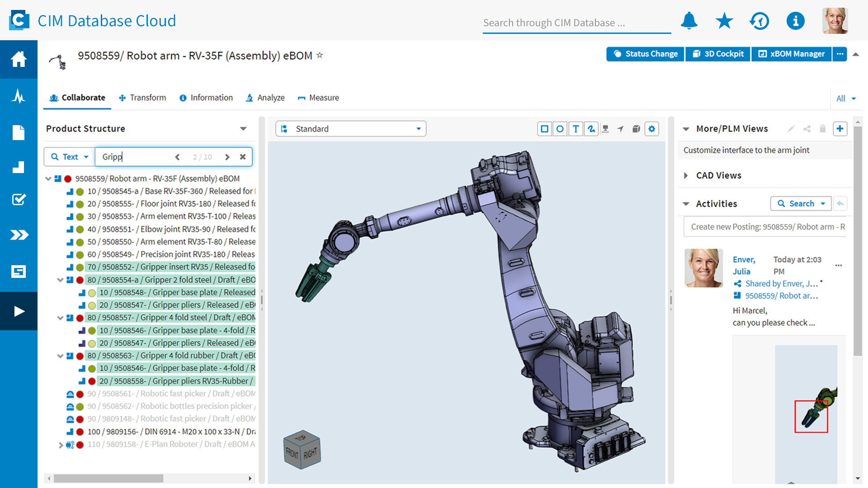Collapse the root Robot arm tree node
868x488 pixels.
coord(48,179)
